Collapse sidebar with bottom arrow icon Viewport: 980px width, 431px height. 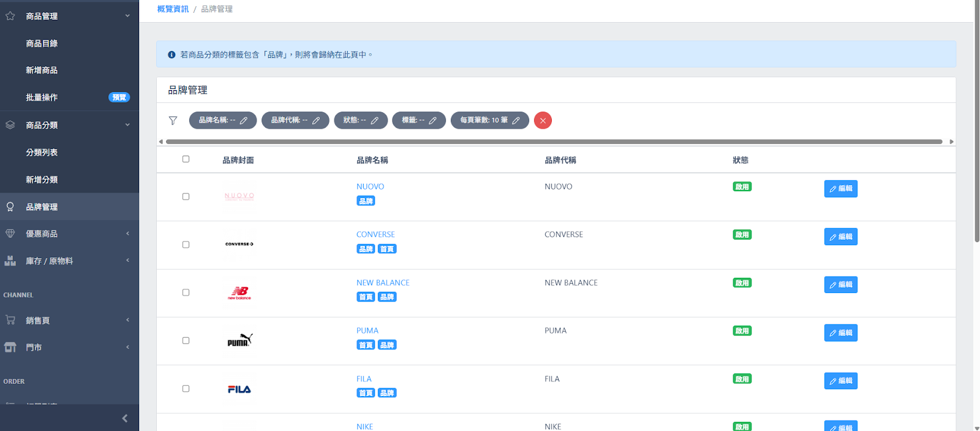point(125,418)
